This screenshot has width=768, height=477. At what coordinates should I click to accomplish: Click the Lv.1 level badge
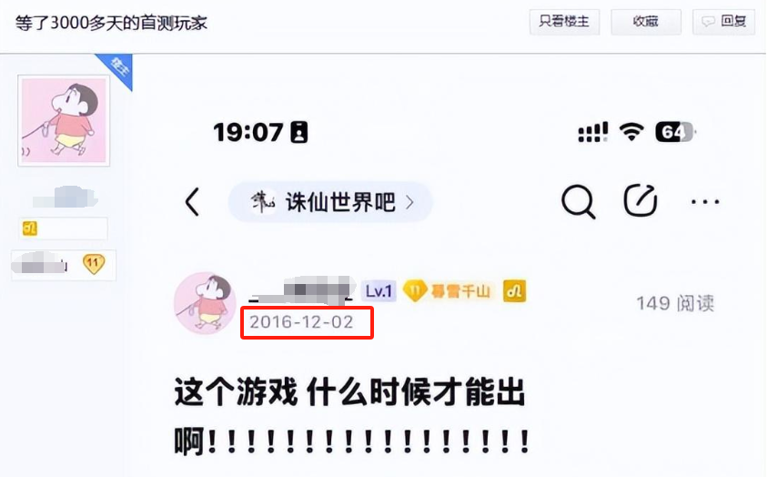pyautogui.click(x=379, y=291)
